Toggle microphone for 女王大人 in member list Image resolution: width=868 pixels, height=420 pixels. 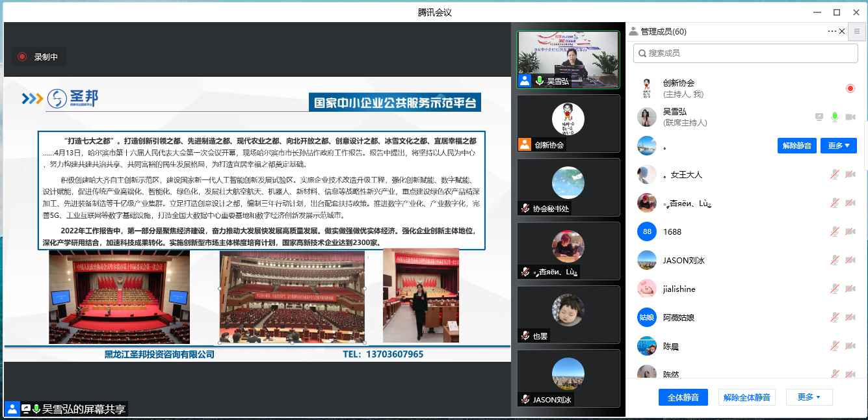pos(835,174)
